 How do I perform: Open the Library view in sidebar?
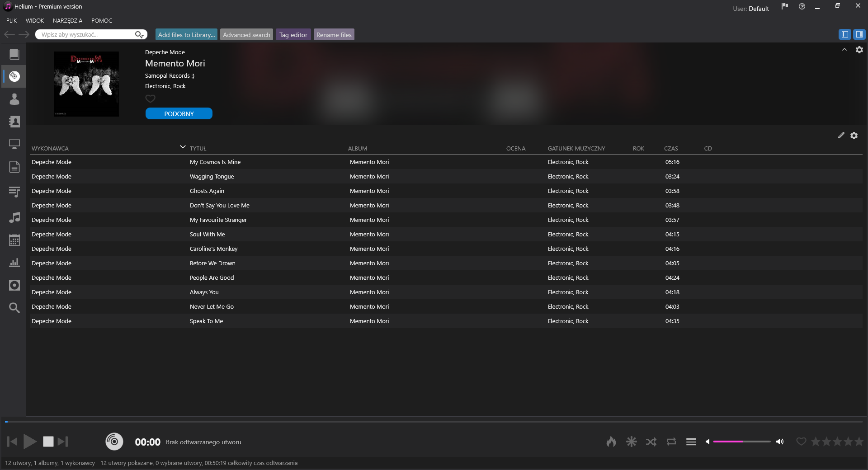[x=14, y=54]
